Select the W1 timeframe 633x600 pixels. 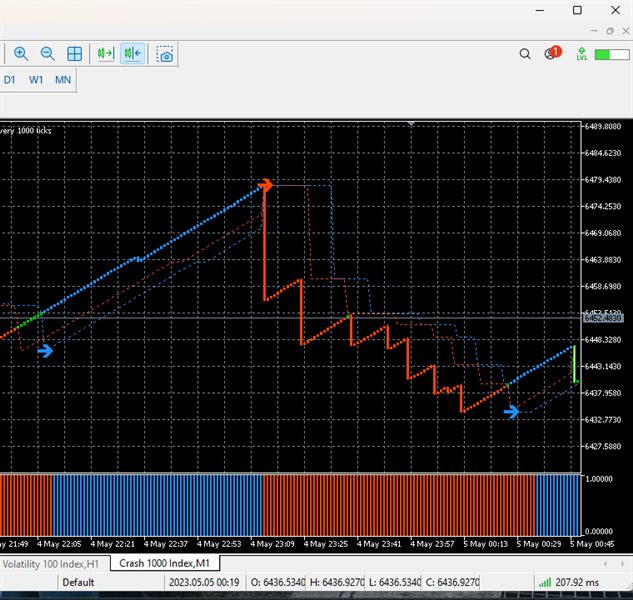[x=36, y=80]
